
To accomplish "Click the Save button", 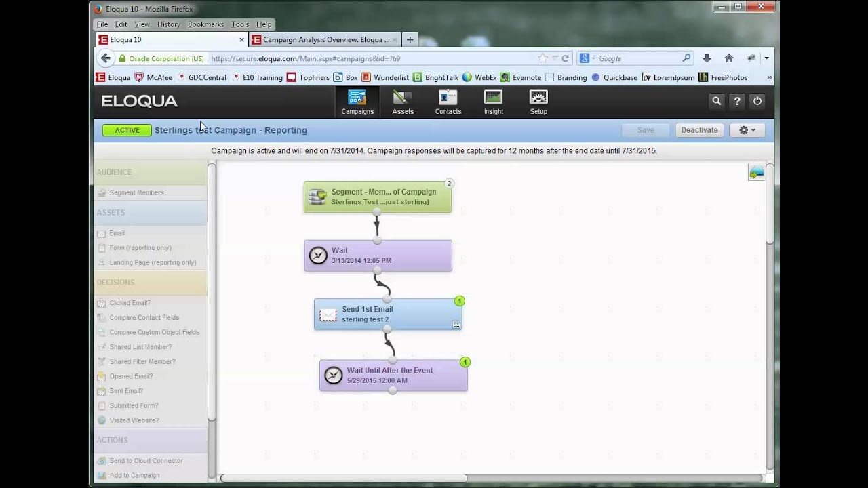I will pyautogui.click(x=646, y=130).
